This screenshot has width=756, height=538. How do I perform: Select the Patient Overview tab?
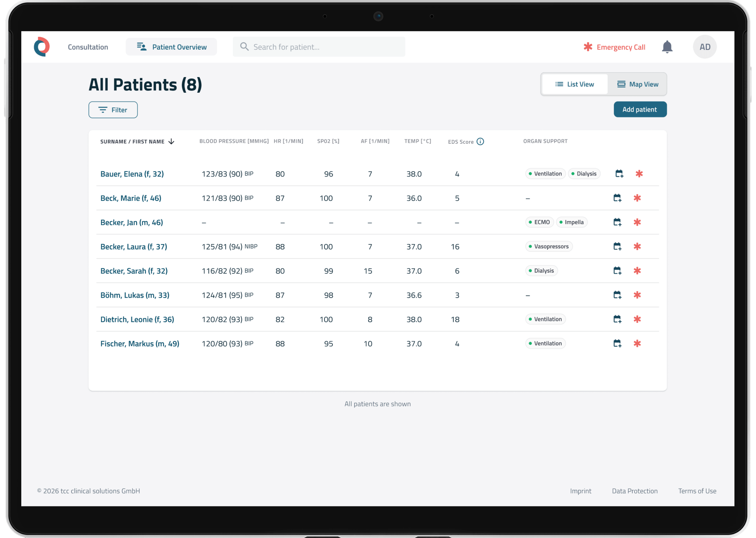pyautogui.click(x=171, y=47)
